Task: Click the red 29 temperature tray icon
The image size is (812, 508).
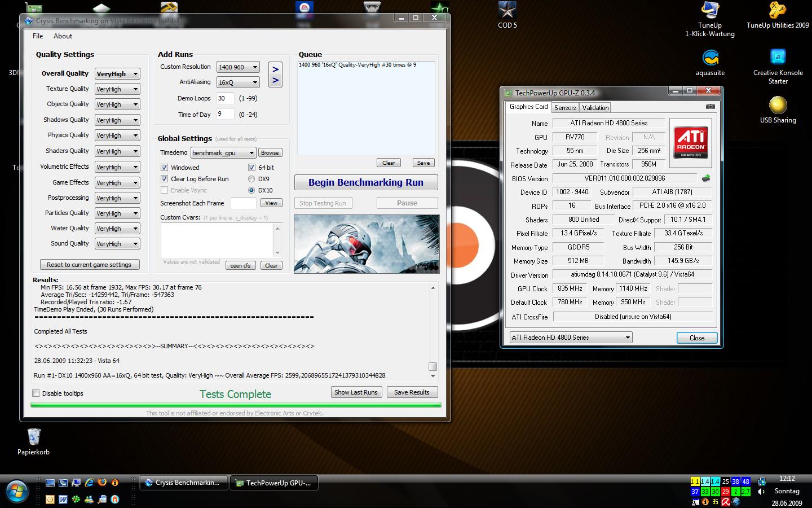Action: point(726,492)
